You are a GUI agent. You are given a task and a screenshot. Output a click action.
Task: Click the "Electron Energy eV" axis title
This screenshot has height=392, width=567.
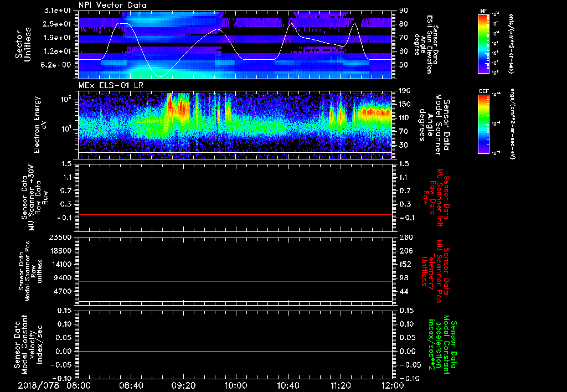(x=41, y=125)
